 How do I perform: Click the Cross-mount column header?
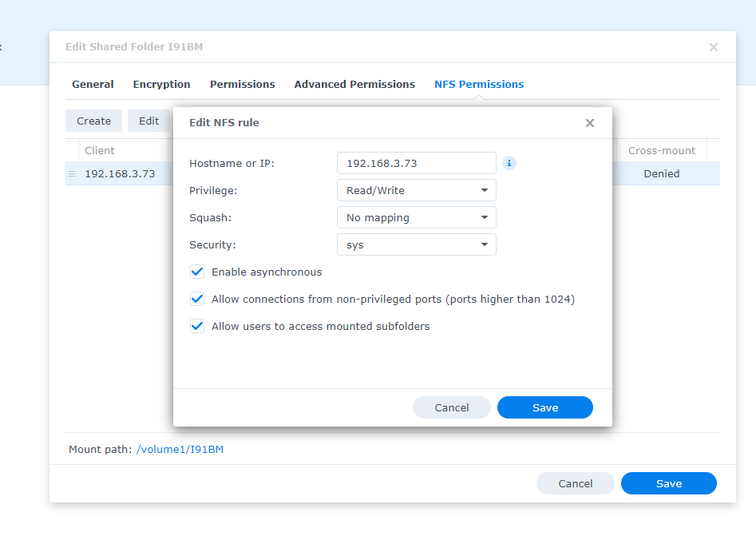pos(661,150)
